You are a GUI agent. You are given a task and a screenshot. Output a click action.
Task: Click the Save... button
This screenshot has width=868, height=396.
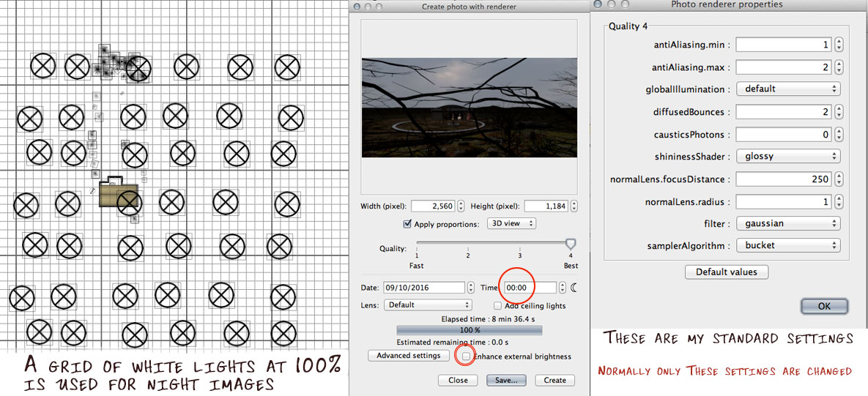click(x=506, y=380)
